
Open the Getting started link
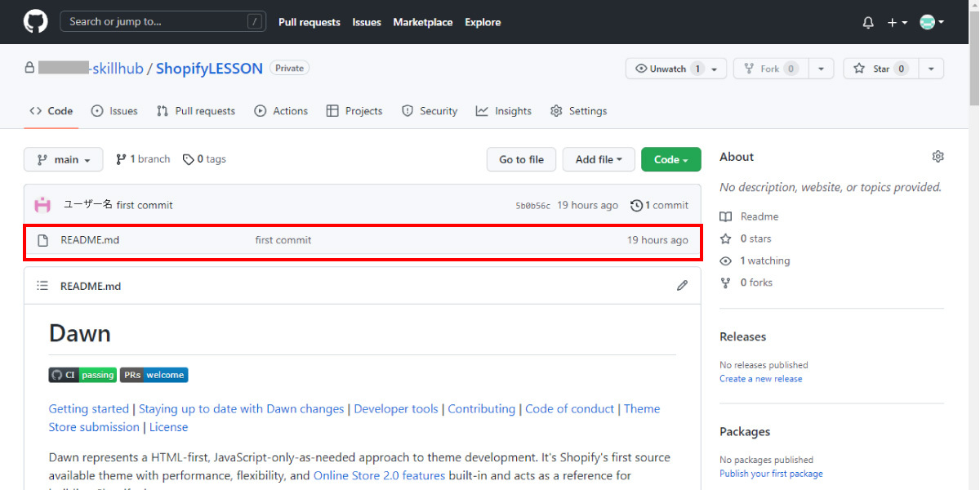[x=89, y=409]
